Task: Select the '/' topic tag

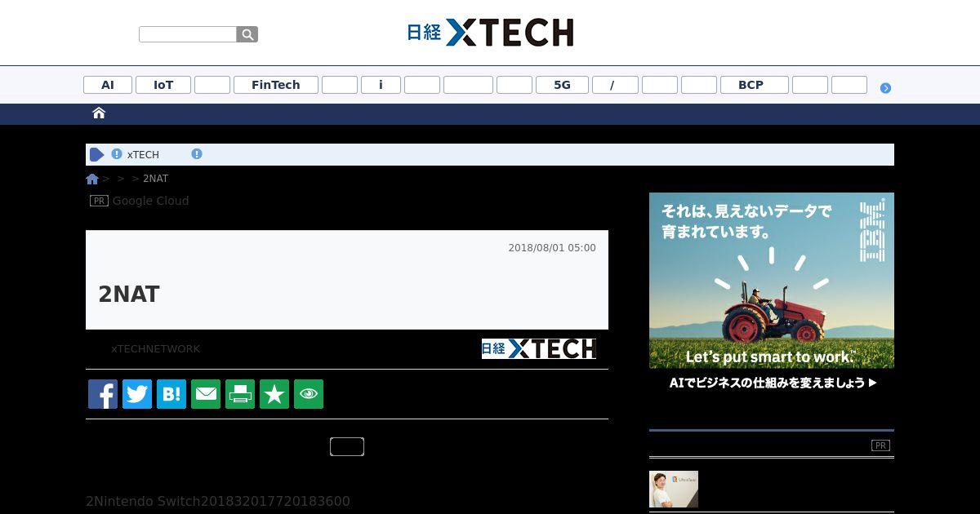Action: [615, 85]
